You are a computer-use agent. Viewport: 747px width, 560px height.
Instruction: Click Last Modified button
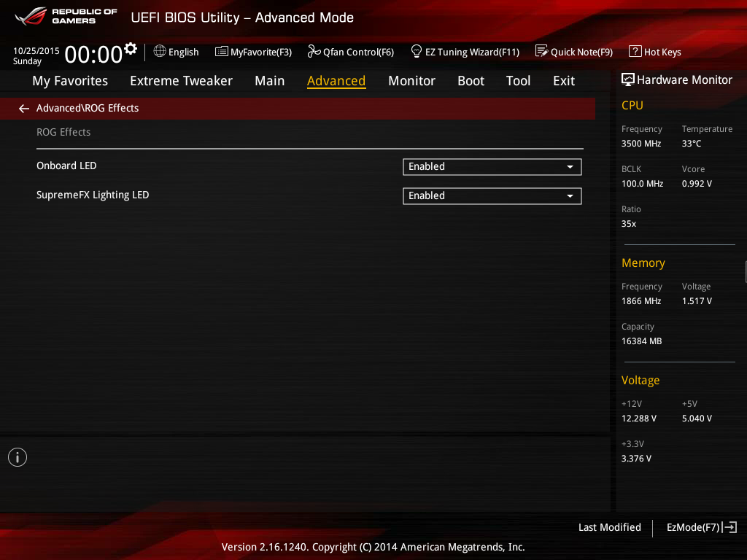point(609,527)
